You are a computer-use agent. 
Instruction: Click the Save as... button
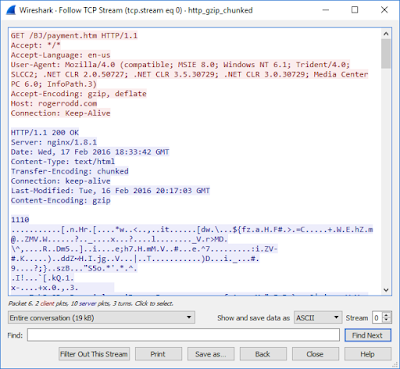click(x=210, y=354)
